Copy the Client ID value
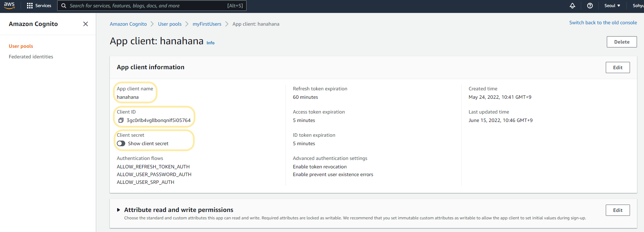The height and width of the screenshot is (232, 644). coord(121,120)
